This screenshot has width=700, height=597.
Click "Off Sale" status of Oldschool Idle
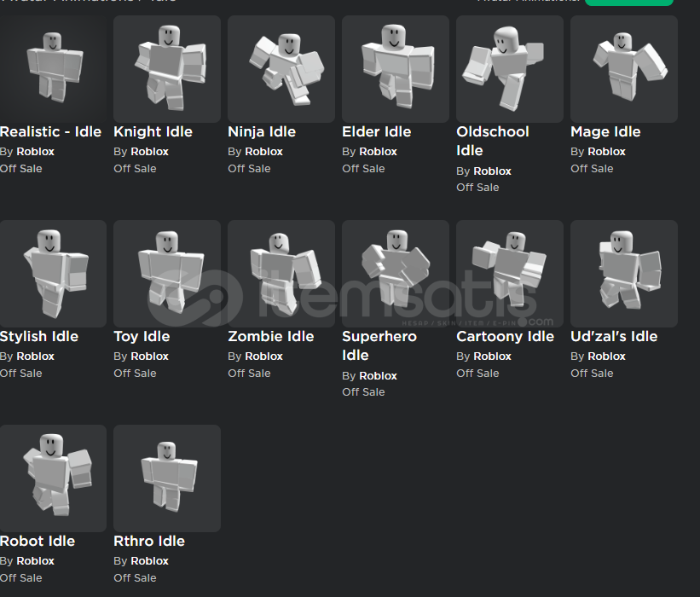[478, 188]
